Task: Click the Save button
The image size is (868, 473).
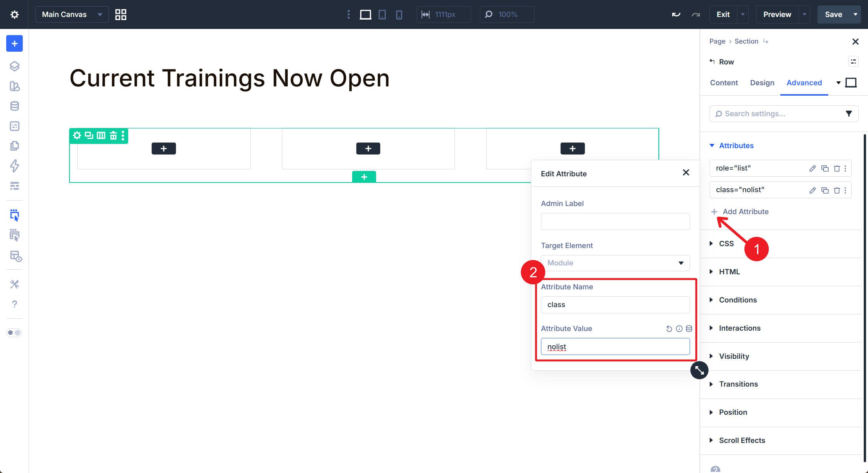Action: (x=834, y=14)
